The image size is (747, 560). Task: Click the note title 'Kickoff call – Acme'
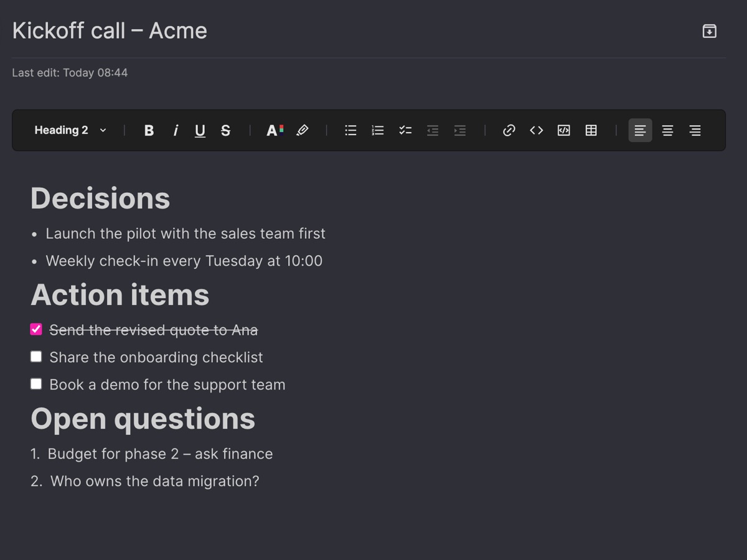tap(110, 30)
